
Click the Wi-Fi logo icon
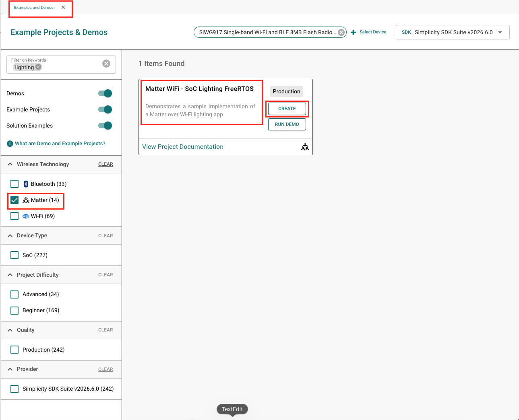[26, 216]
